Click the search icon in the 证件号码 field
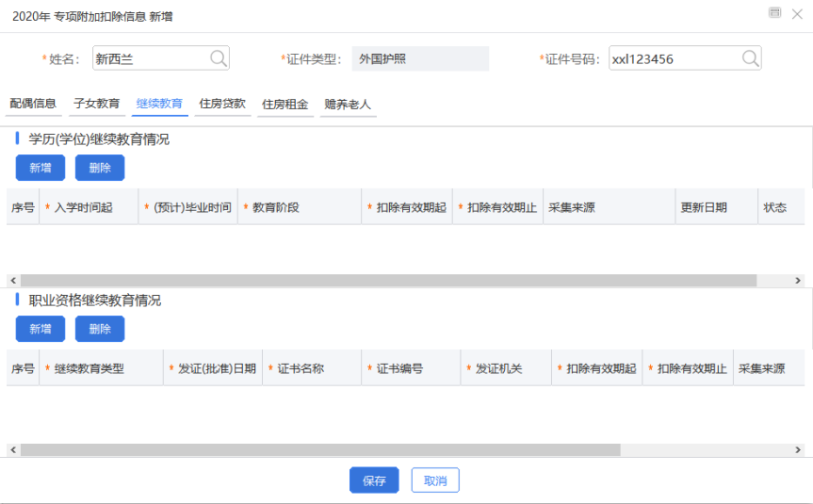This screenshot has width=813, height=504. click(x=750, y=58)
